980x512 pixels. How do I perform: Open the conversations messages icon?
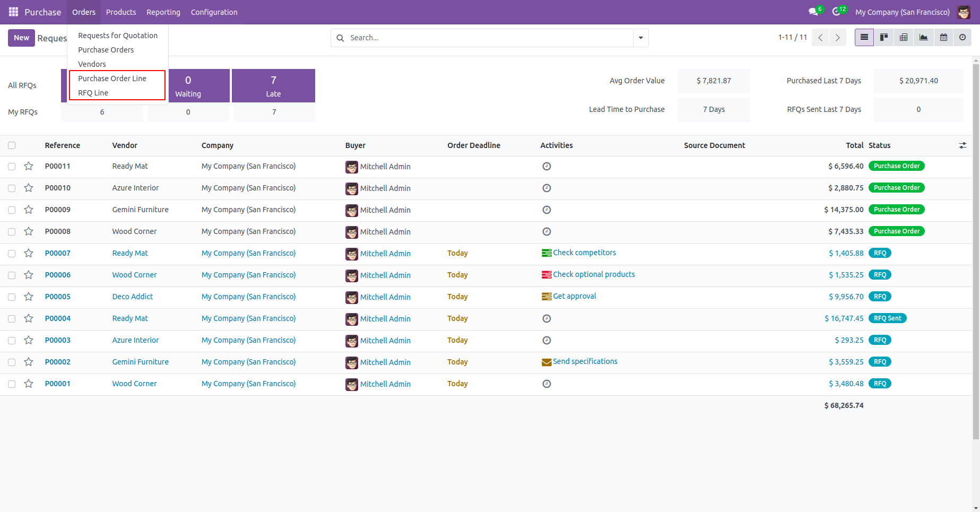tap(813, 12)
